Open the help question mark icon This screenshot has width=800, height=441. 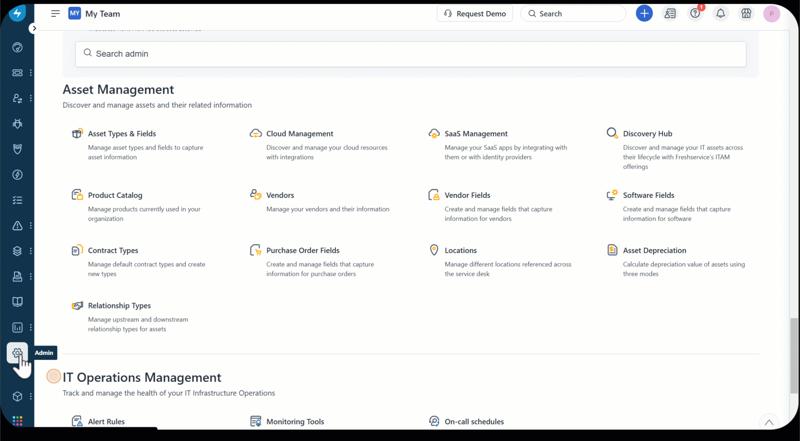coord(695,14)
